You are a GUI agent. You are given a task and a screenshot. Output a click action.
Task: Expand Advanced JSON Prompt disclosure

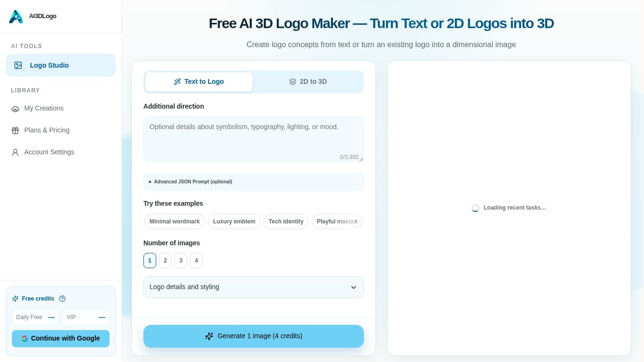pos(253,182)
